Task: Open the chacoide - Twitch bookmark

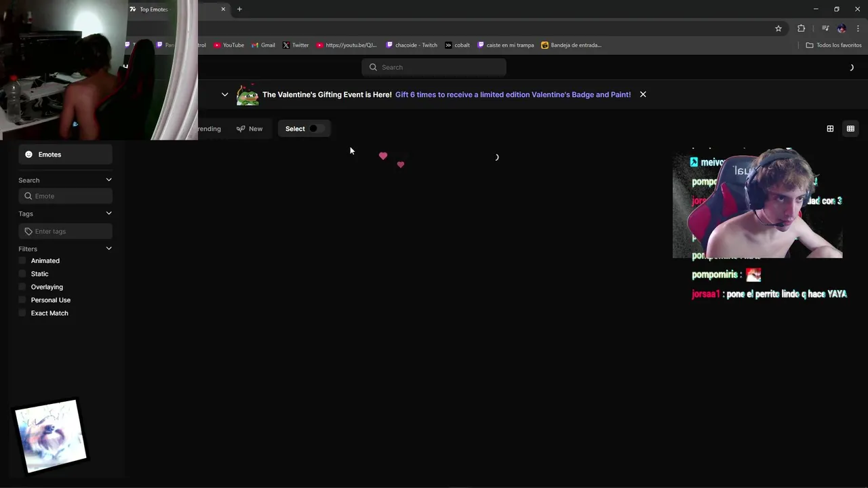Action: (412, 45)
